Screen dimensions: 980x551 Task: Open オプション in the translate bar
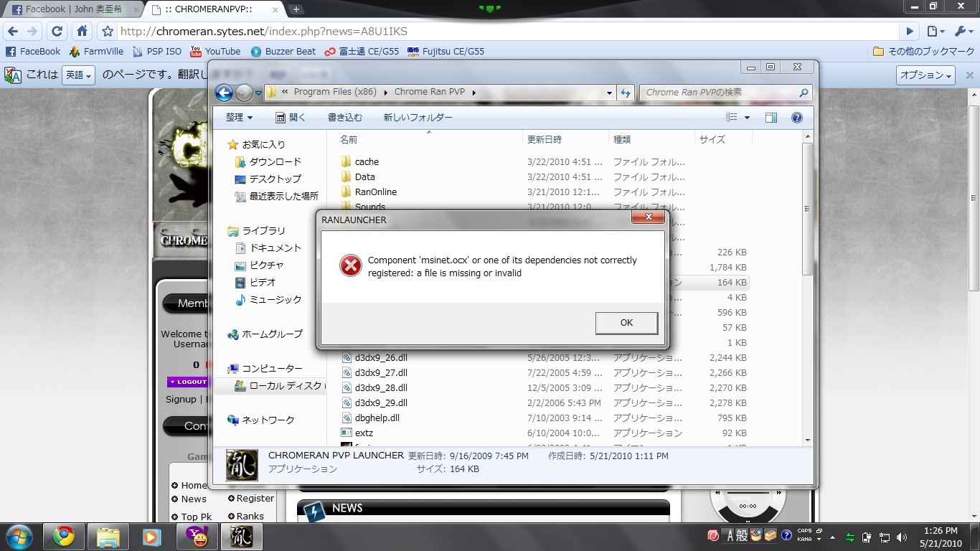pos(926,75)
